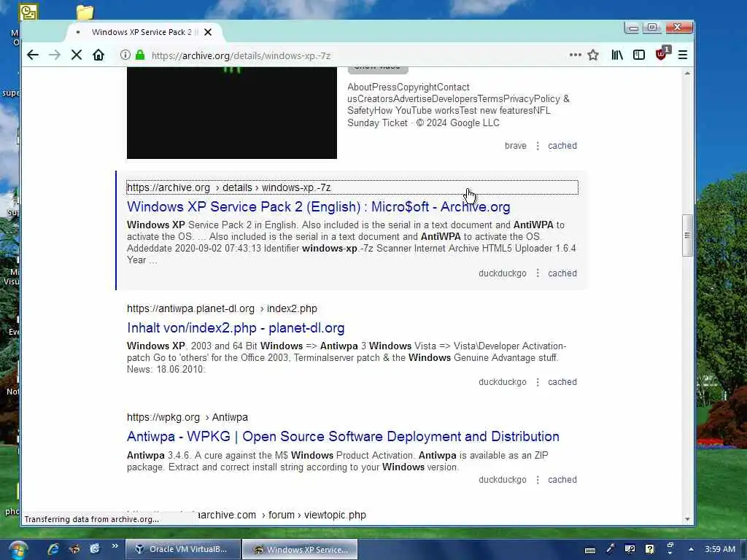This screenshot has width=747, height=560.
Task: Click the keyboard icon in system tray
Action: coord(589,550)
